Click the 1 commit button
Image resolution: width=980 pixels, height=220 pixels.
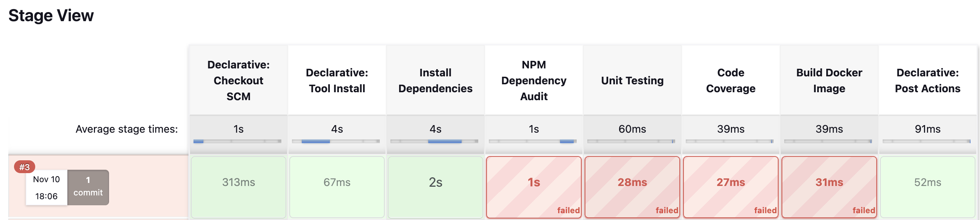88,187
